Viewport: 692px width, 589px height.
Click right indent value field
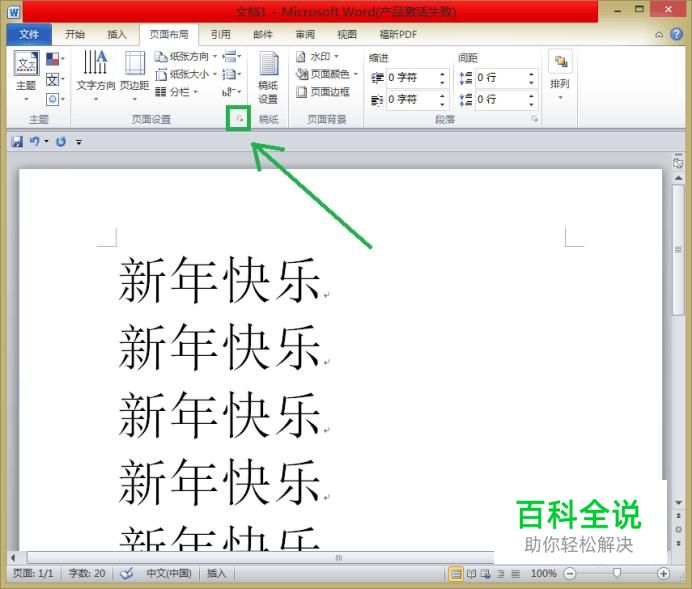pyautogui.click(x=412, y=99)
